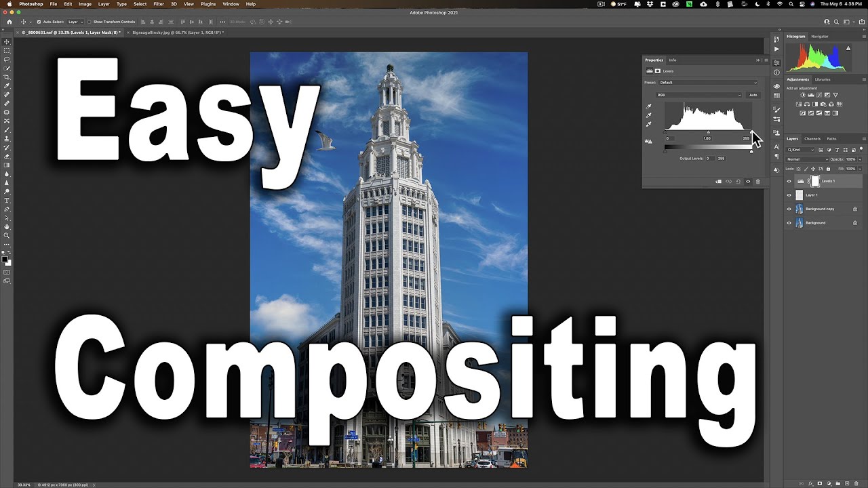Open the Levels Preset dropdown
The height and width of the screenshot is (488, 868).
click(708, 83)
